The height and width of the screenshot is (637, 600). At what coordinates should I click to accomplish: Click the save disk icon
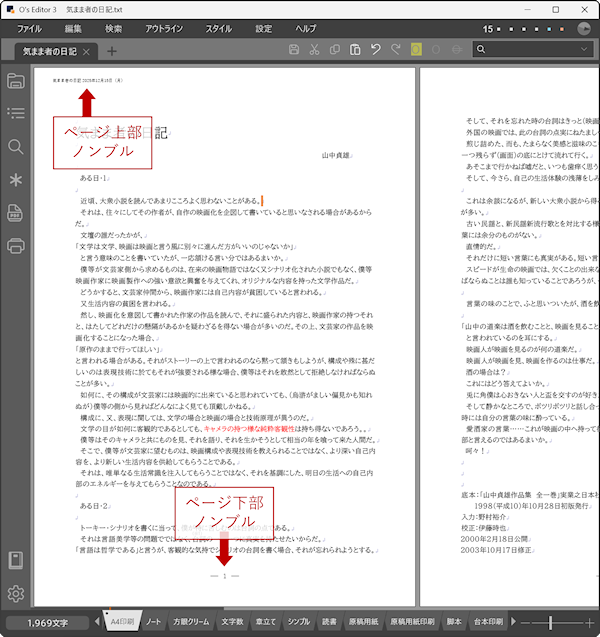click(x=293, y=50)
